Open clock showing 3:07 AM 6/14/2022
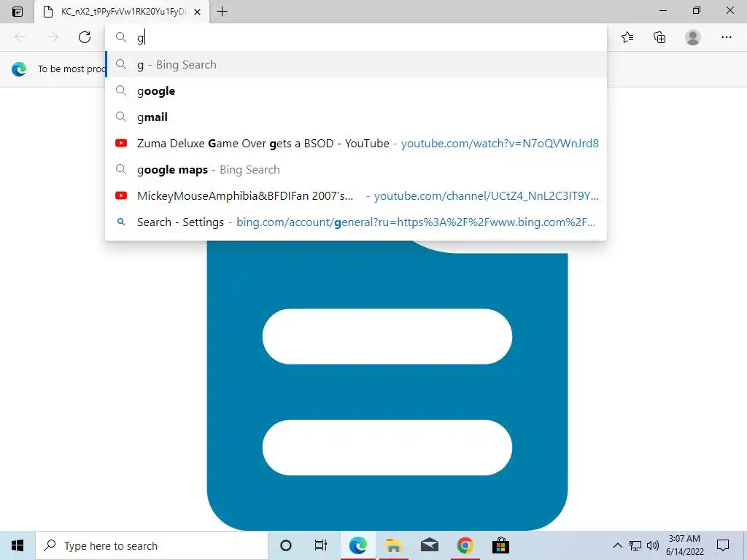The width and height of the screenshot is (747, 560). click(x=684, y=545)
